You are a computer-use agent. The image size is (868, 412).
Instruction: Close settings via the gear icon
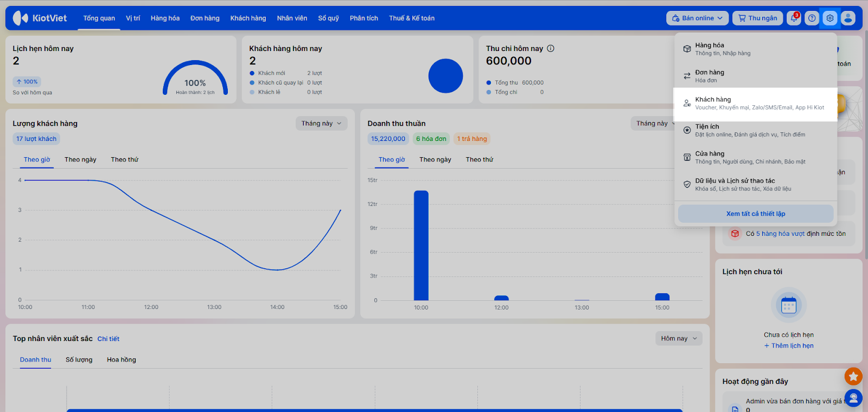tap(830, 18)
